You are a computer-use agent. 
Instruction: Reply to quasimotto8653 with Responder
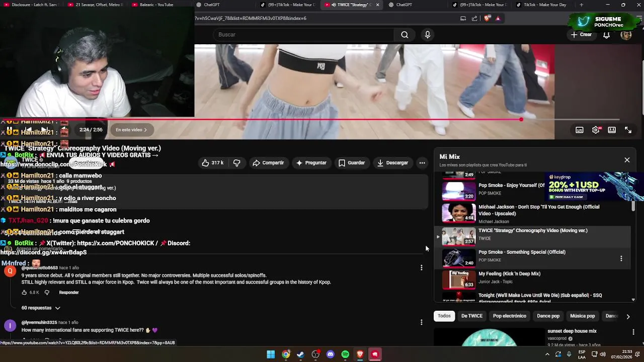[x=69, y=292]
